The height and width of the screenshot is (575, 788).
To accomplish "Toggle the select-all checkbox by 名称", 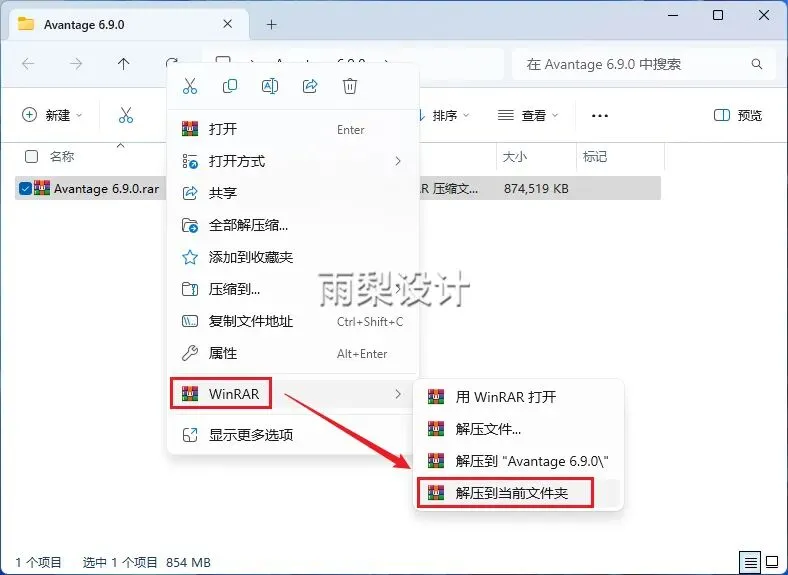I will [31, 156].
